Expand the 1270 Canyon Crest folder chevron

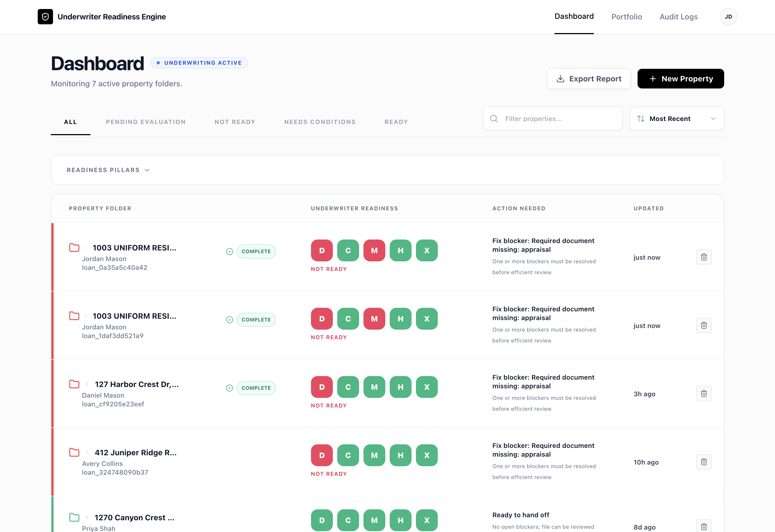pyautogui.click(x=87, y=517)
